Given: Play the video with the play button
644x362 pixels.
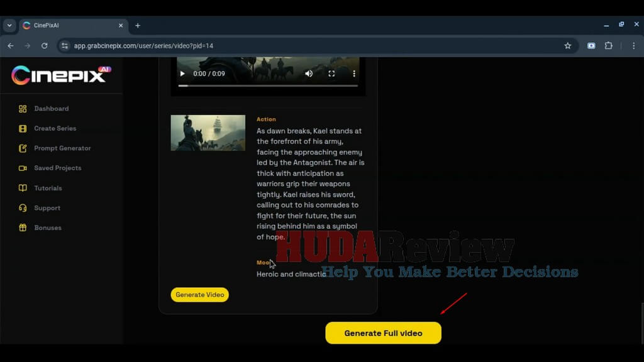Looking at the screenshot, I should click(x=182, y=74).
